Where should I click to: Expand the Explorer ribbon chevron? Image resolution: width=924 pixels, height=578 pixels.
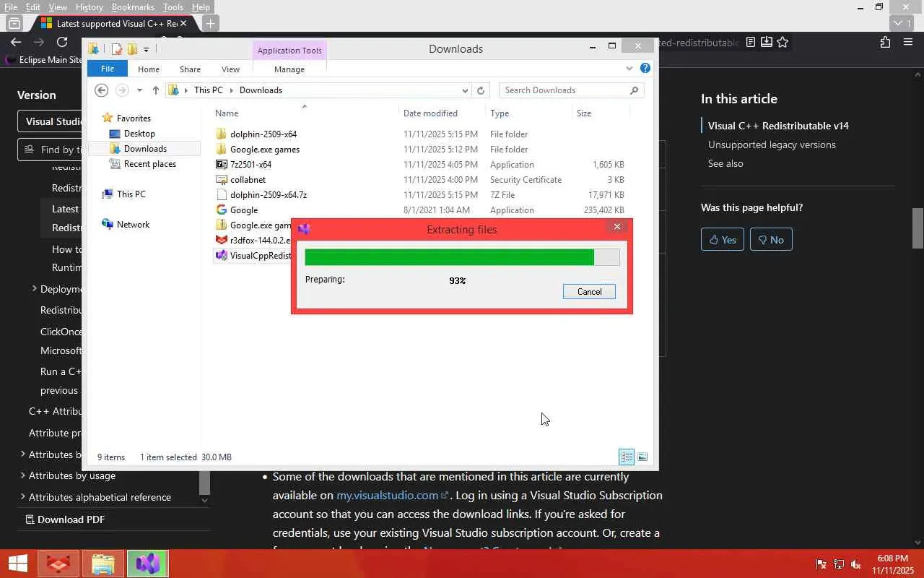(x=629, y=69)
